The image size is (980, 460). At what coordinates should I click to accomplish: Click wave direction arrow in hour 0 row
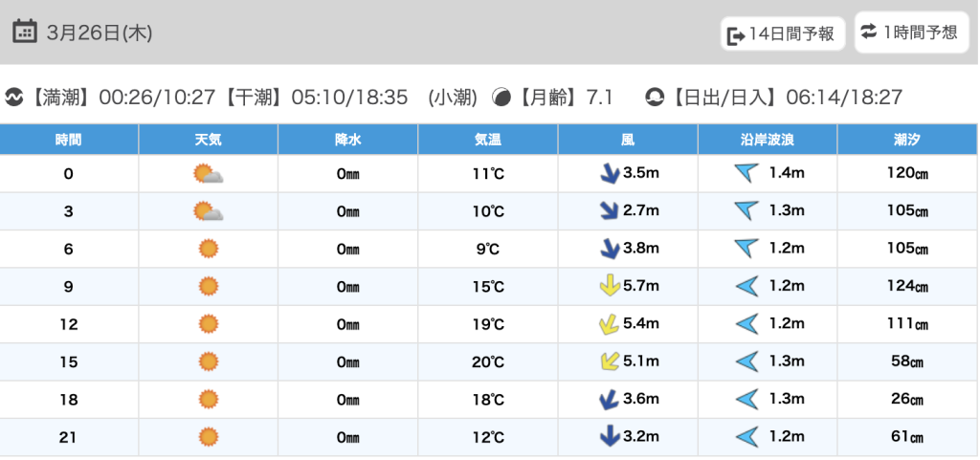(746, 174)
